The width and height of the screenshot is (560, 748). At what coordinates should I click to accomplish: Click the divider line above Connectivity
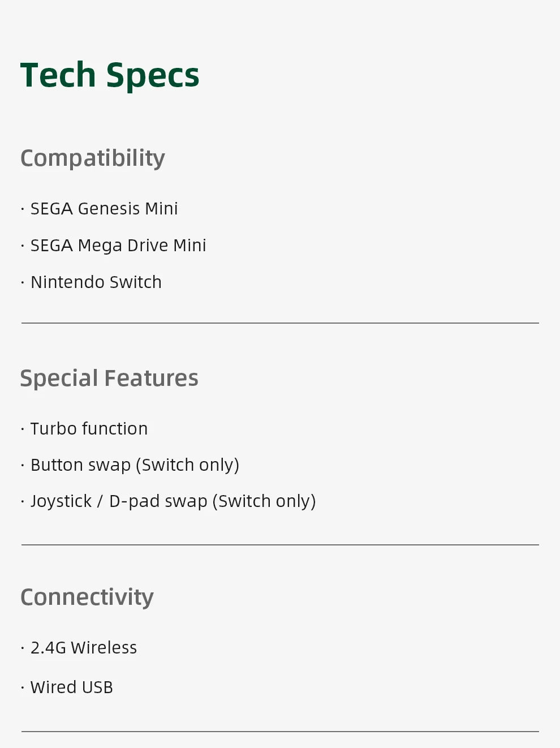[280, 545]
